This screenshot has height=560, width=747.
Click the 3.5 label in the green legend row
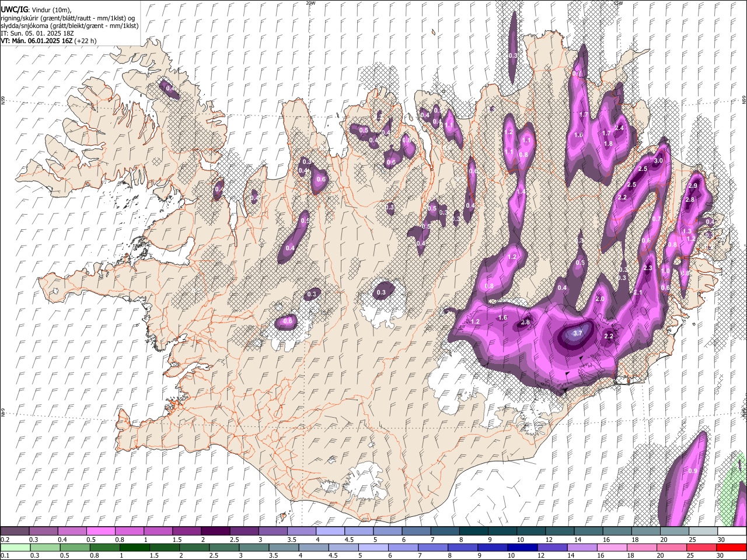pyautogui.click(x=273, y=555)
